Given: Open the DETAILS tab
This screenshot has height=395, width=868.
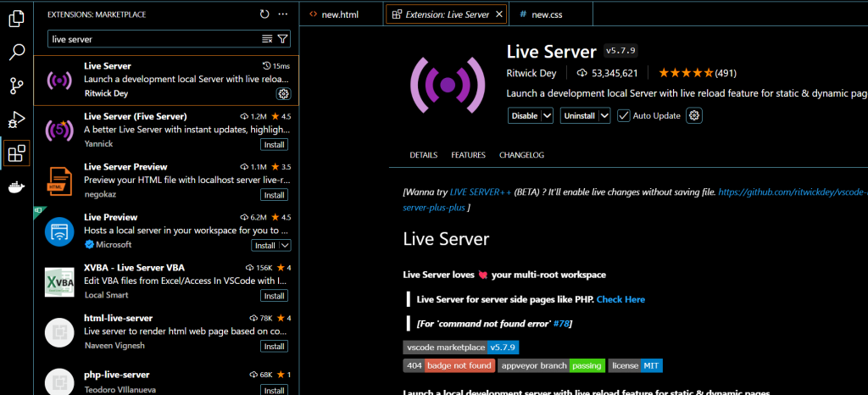Looking at the screenshot, I should coord(424,155).
